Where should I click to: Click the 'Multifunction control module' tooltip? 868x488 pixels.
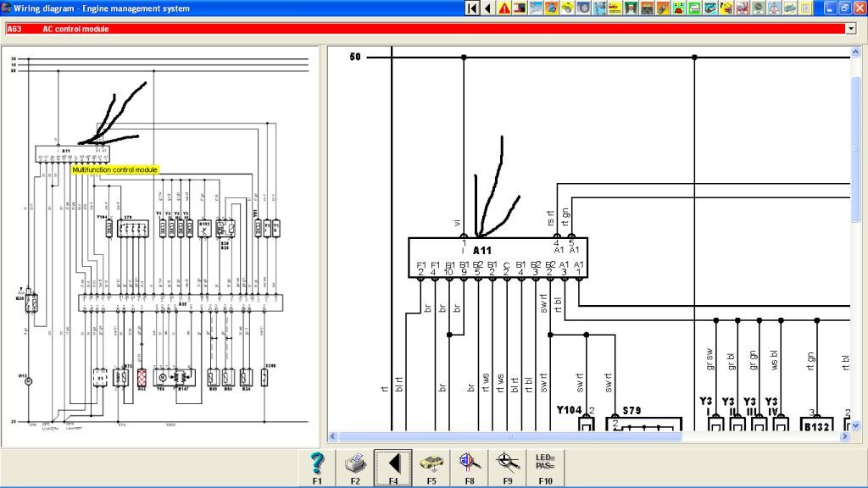pos(115,169)
